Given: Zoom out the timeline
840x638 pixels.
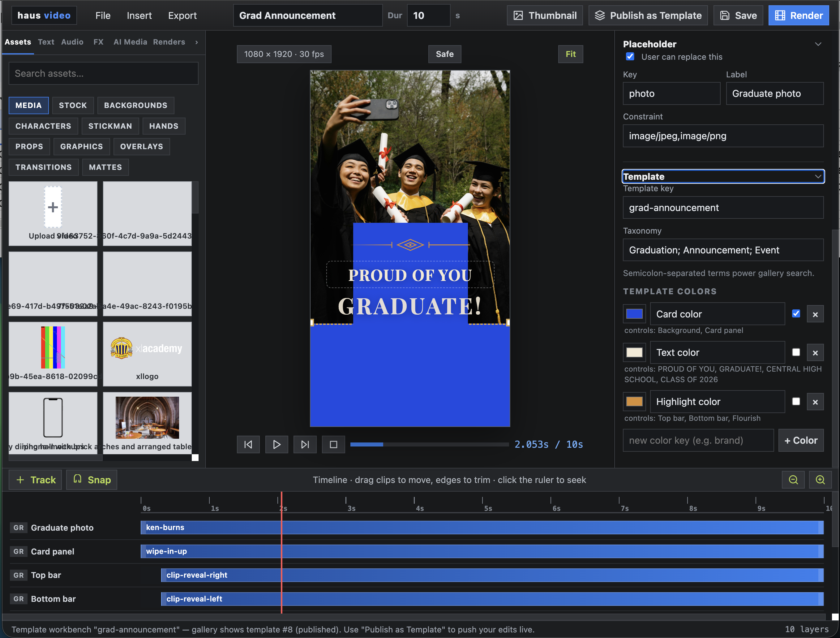Looking at the screenshot, I should pos(793,480).
